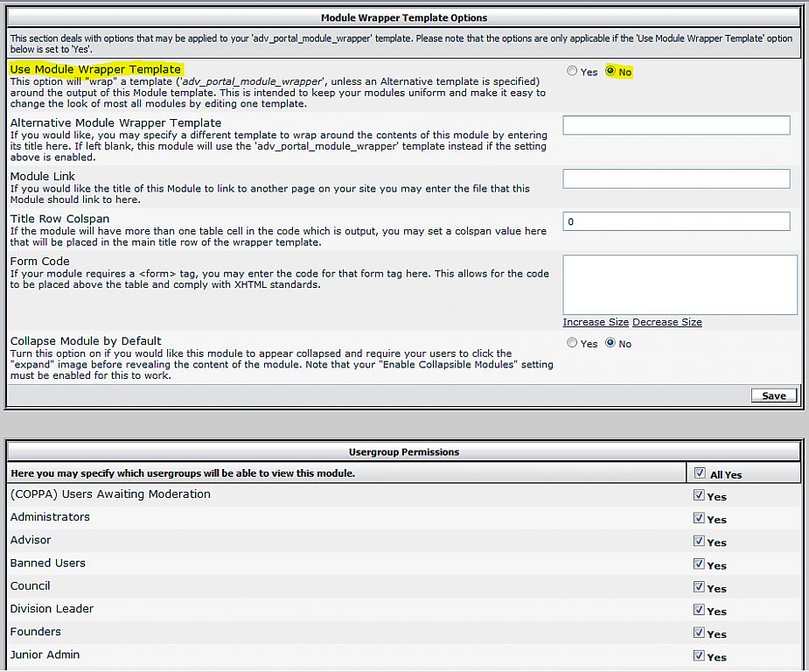Screen dimensions: 809x672
Task: Click the Increase Size link
Action: (596, 322)
